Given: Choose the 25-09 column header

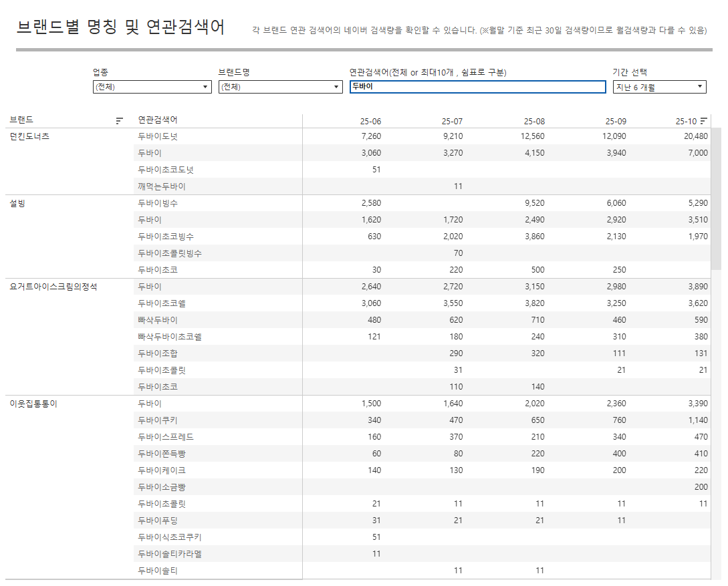Looking at the screenshot, I should [616, 122].
